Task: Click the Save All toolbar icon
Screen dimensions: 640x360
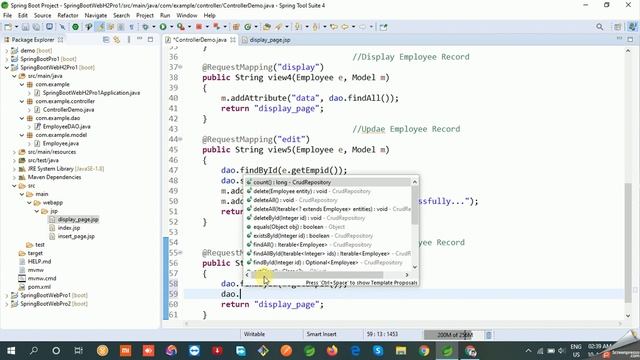Action: [36, 27]
